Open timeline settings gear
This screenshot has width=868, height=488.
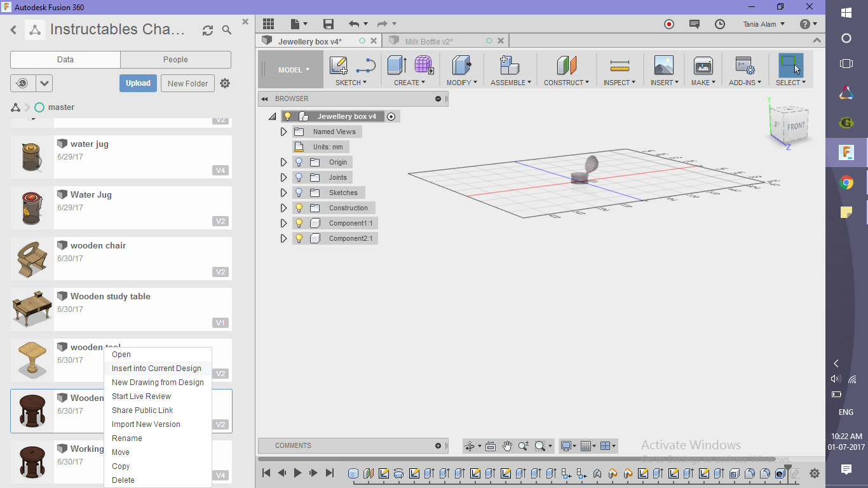pos(815,473)
